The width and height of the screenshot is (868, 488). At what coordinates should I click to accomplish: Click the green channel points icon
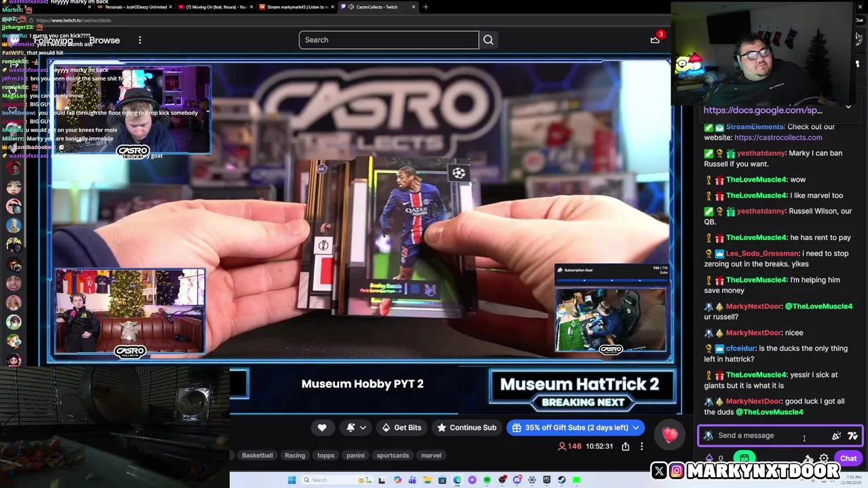point(745,459)
